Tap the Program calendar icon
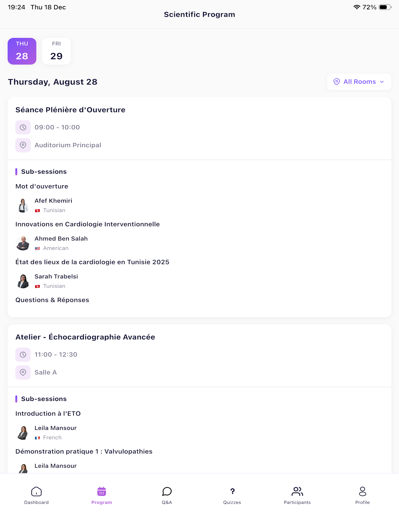Screen dimensions: 399x532 coord(102,492)
